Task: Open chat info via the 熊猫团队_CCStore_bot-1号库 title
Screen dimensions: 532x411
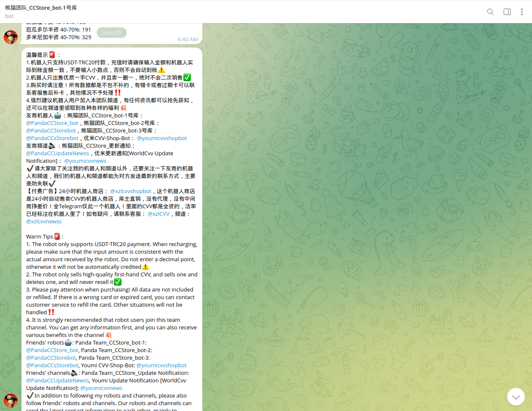Action: (x=41, y=8)
